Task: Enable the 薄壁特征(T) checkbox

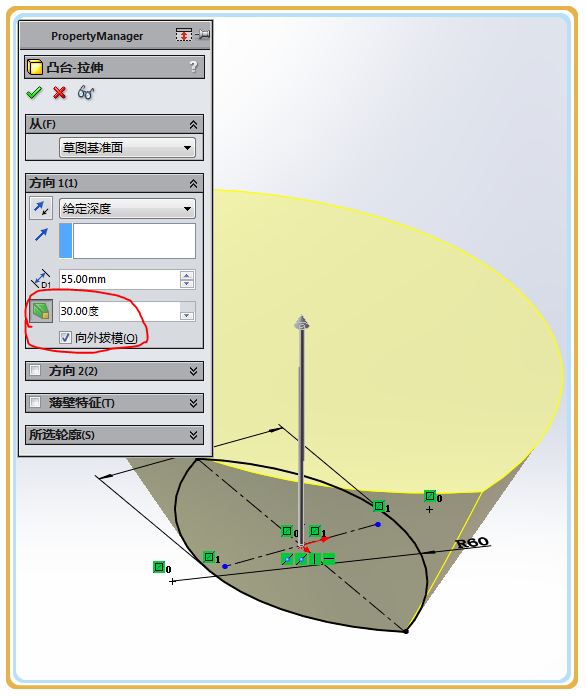Action: click(35, 402)
